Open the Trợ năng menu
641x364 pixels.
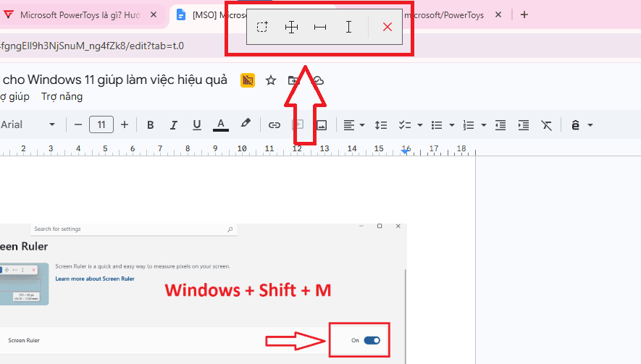click(x=62, y=97)
